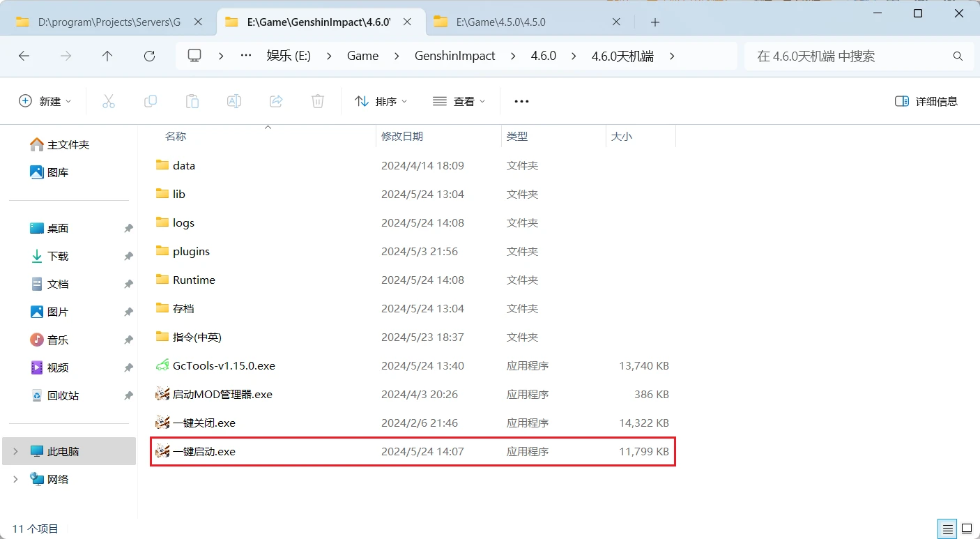Image resolution: width=980 pixels, height=539 pixels.
Task: Switch to details list view icon
Action: click(947, 529)
